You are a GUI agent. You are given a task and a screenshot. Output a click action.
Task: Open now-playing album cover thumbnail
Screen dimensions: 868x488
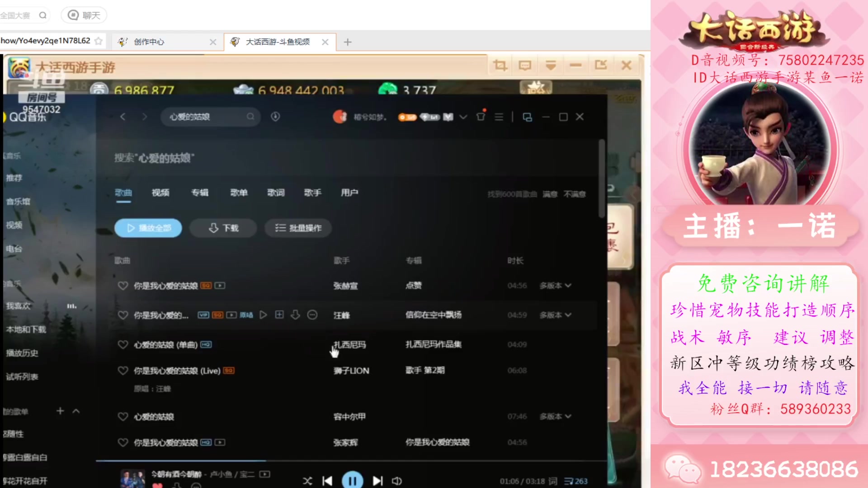tap(132, 479)
